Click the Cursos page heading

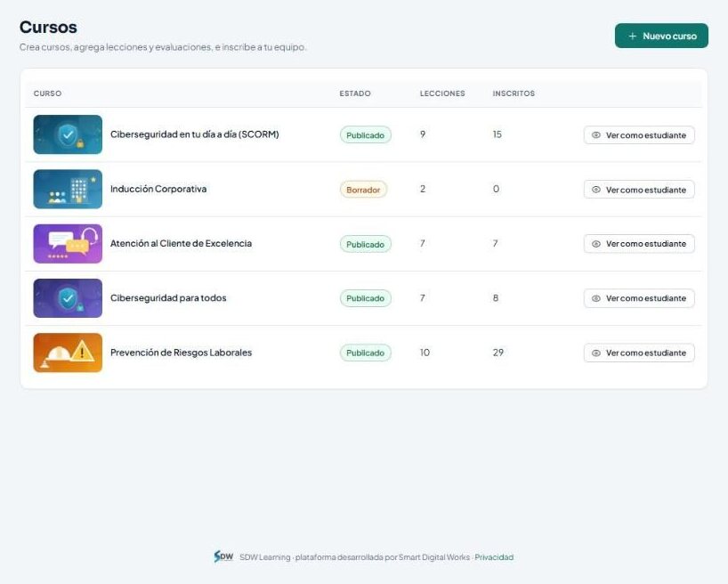click(x=48, y=27)
